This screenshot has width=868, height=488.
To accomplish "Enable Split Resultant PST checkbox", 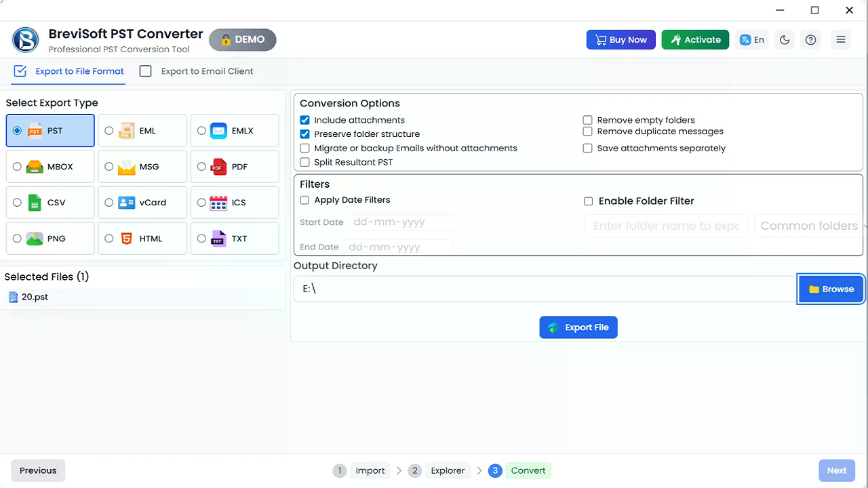I will pos(304,163).
